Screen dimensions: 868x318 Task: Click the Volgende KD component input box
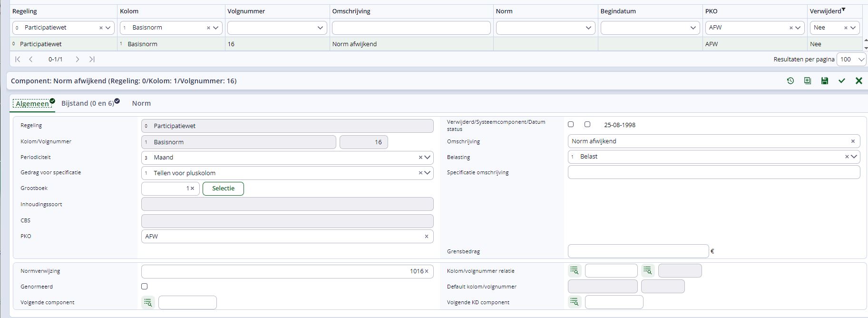point(614,302)
